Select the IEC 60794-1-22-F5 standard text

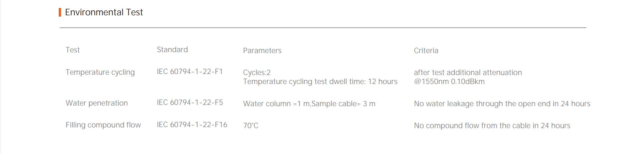coord(190,103)
